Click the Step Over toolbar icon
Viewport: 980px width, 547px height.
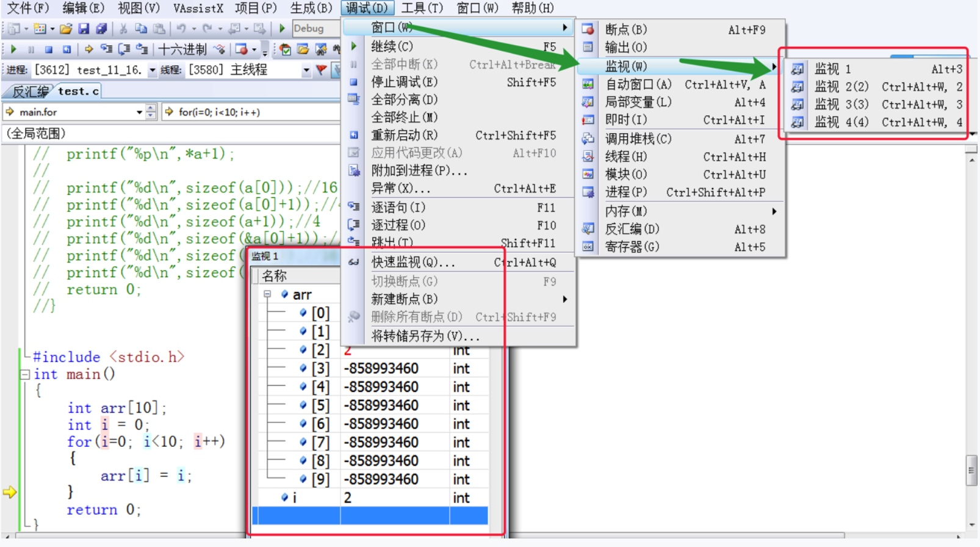pyautogui.click(x=124, y=49)
